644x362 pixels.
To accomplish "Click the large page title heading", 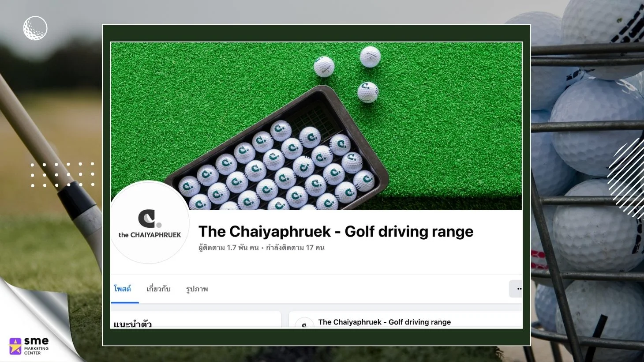I will 336,231.
